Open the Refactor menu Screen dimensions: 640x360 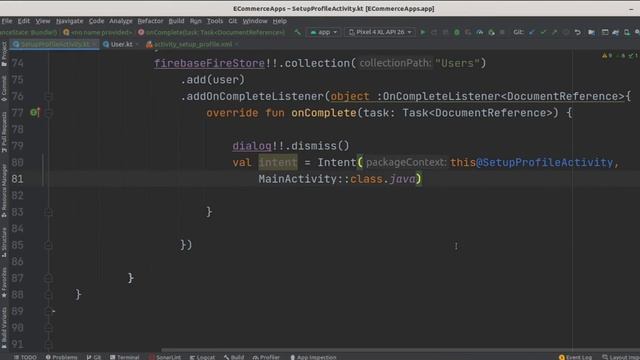click(150, 21)
